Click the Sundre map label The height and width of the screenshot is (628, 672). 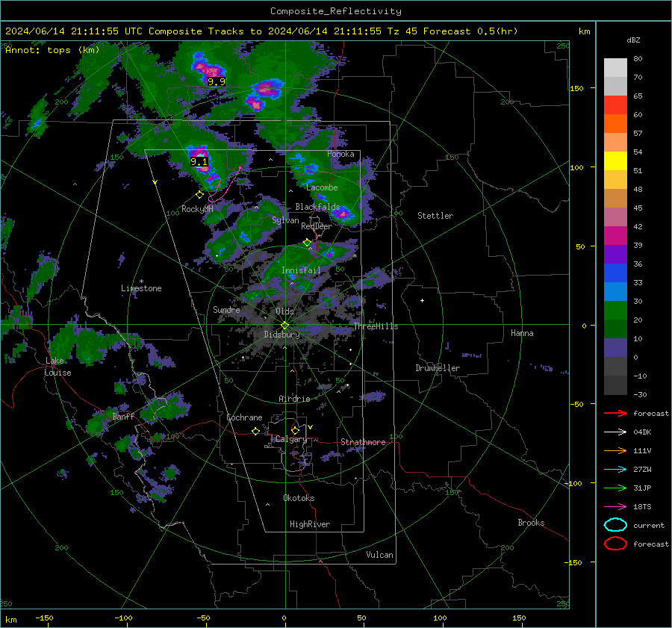[x=226, y=309]
